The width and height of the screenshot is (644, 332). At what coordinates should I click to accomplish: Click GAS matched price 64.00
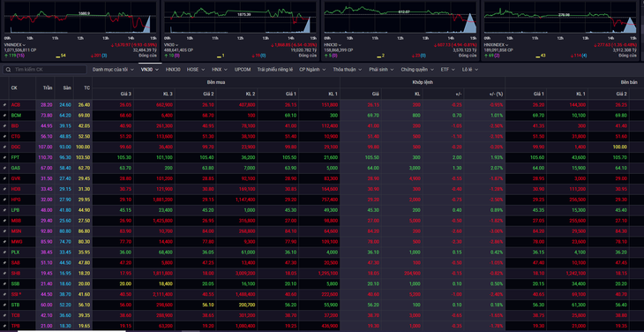point(373,168)
